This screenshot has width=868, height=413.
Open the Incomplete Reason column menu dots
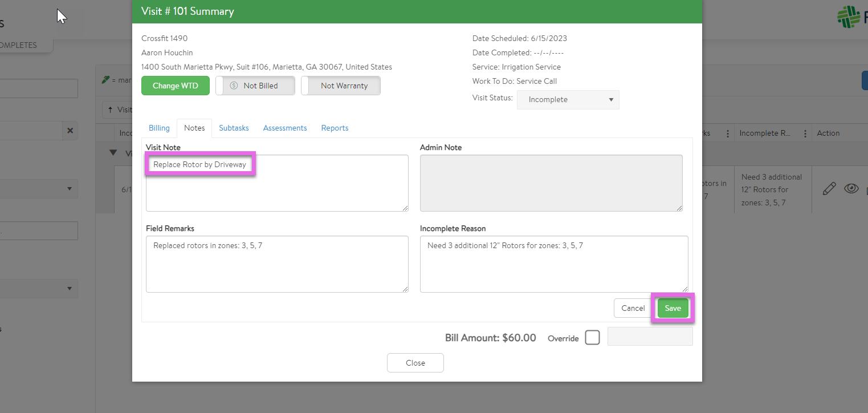pos(805,133)
